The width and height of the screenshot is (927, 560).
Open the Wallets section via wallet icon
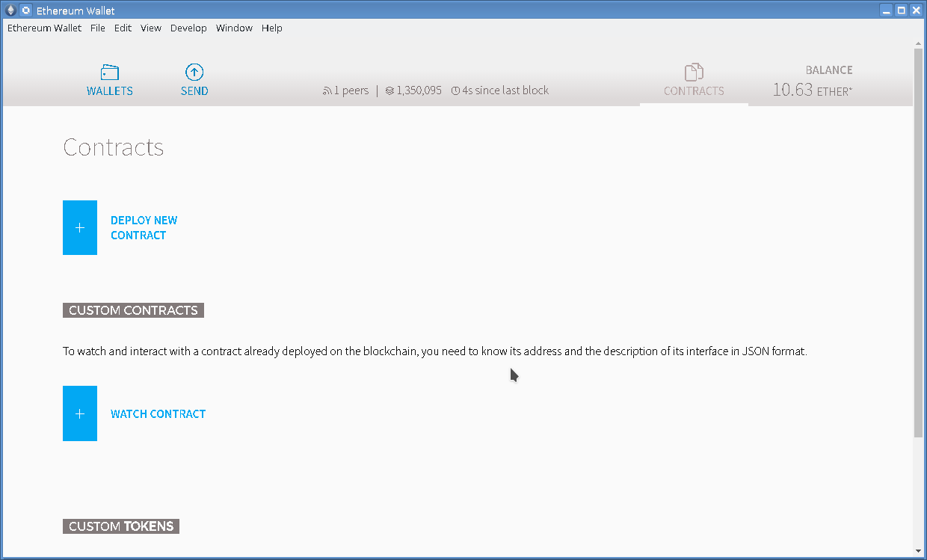point(110,73)
